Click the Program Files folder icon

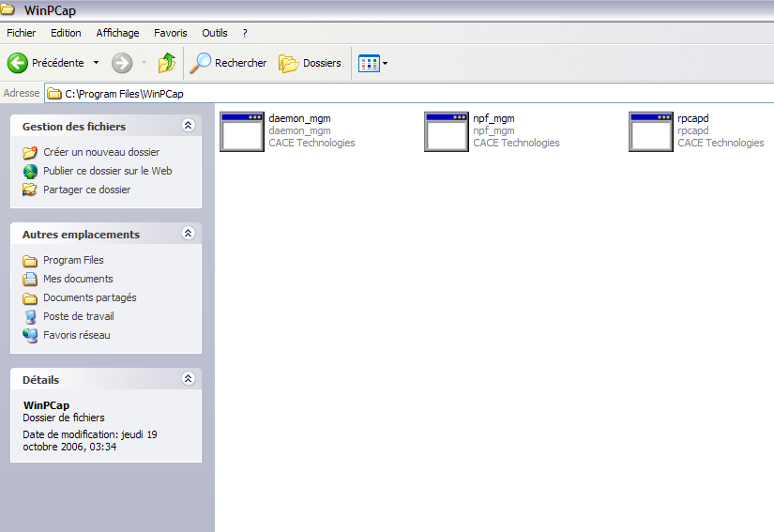[30, 261]
